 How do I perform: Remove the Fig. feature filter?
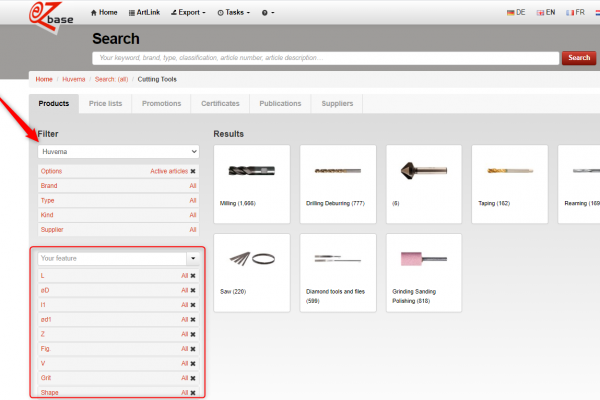[x=193, y=349]
